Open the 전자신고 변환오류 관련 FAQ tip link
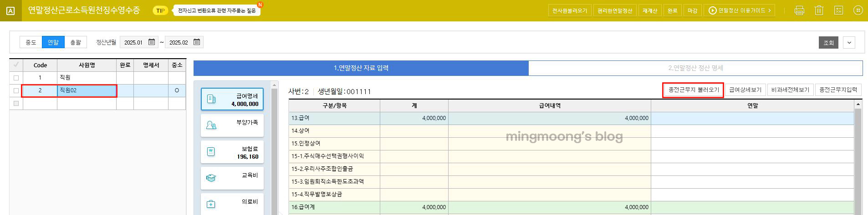The image size is (868, 215). point(217,10)
